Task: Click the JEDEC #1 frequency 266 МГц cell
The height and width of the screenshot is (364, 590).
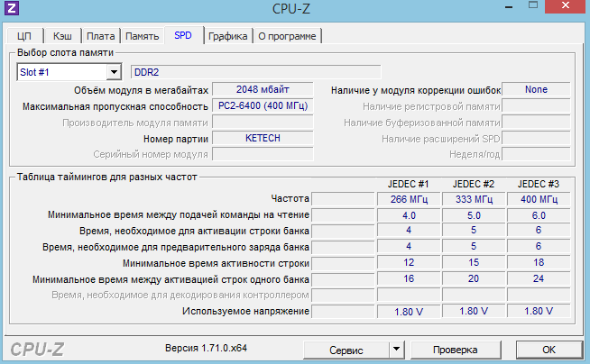Action: [x=409, y=199]
